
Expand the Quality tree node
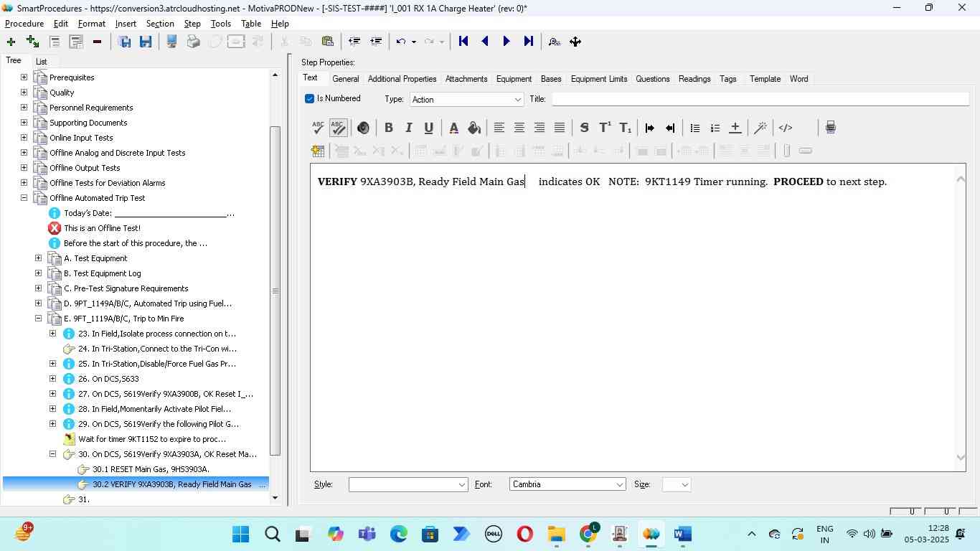pos(24,93)
